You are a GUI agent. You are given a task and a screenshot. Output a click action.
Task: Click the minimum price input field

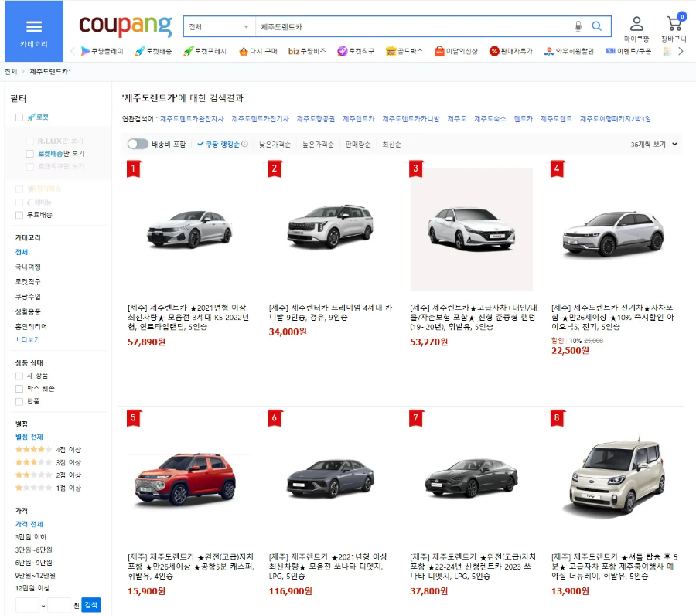(27, 605)
